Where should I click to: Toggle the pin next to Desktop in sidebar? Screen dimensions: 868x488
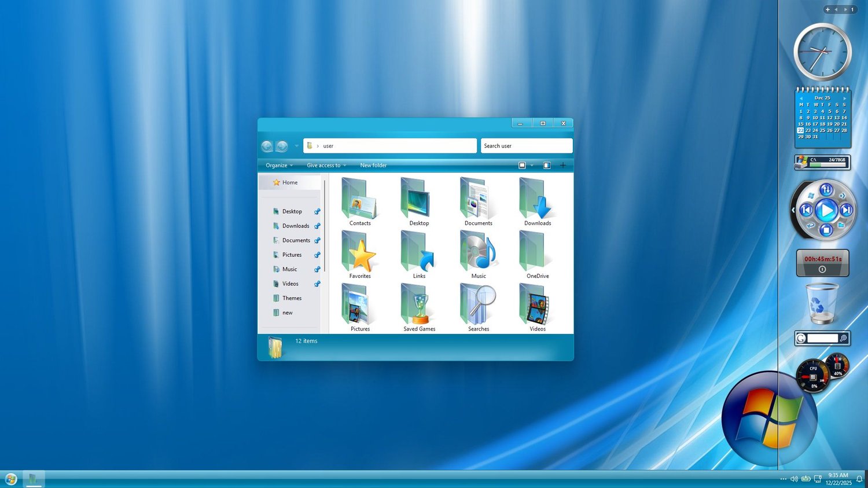coord(317,212)
